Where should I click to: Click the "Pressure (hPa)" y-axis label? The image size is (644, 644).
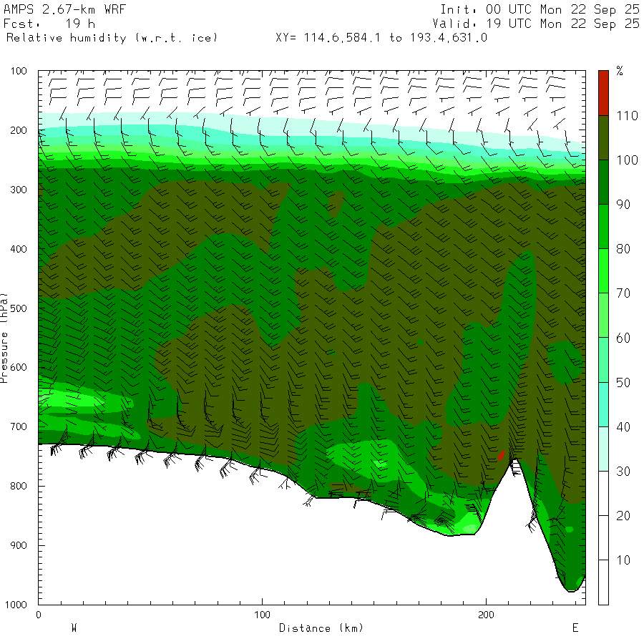[x=5, y=336]
